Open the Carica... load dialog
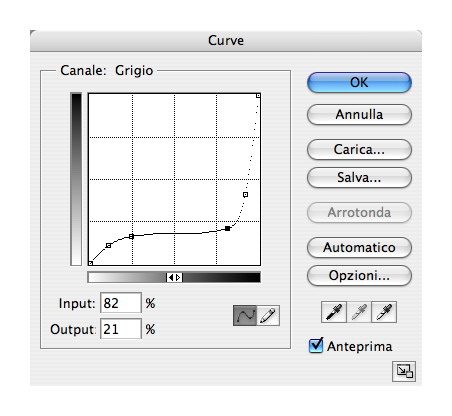 tap(359, 149)
